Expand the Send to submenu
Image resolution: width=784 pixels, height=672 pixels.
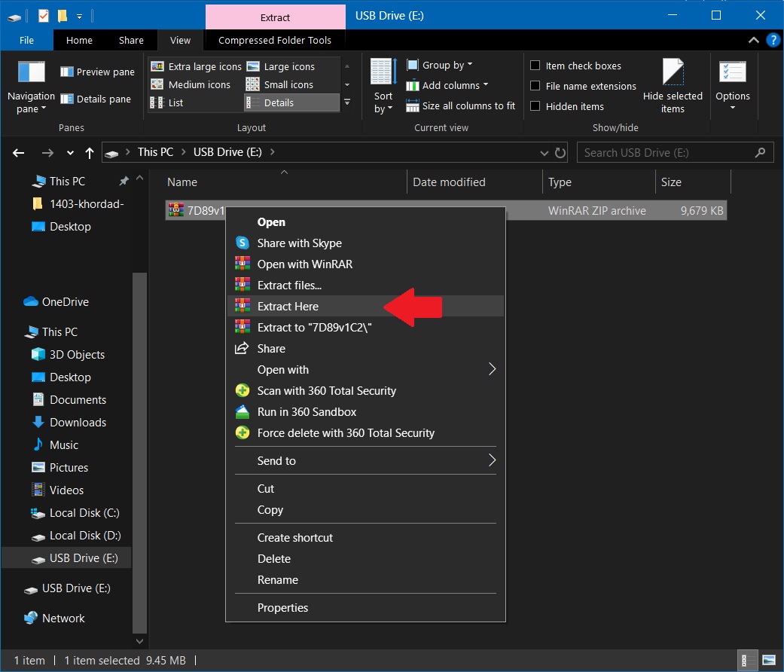tap(365, 460)
